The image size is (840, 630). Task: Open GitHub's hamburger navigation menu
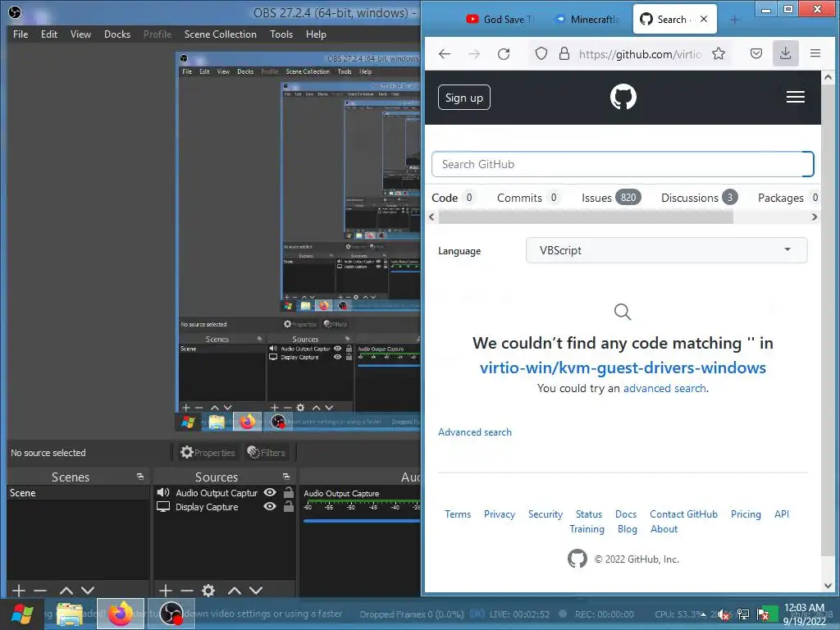pos(796,97)
